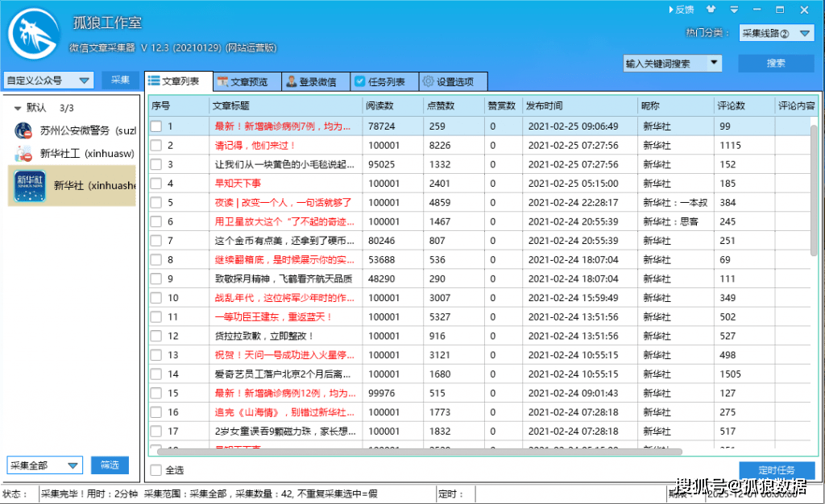825x504 pixels.
Task: Click the vertical scrollbar of article table
Action: (x=814, y=190)
